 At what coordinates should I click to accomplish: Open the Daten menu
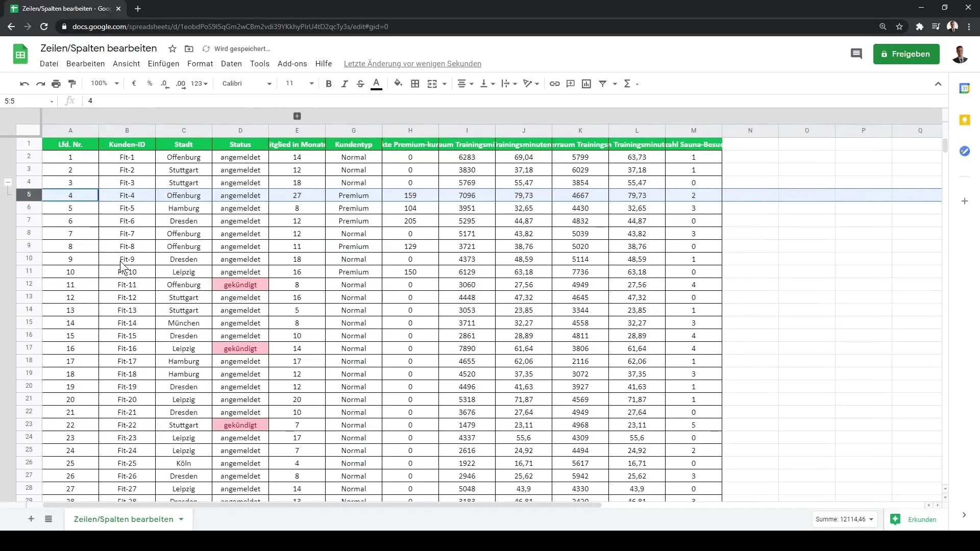[231, 64]
